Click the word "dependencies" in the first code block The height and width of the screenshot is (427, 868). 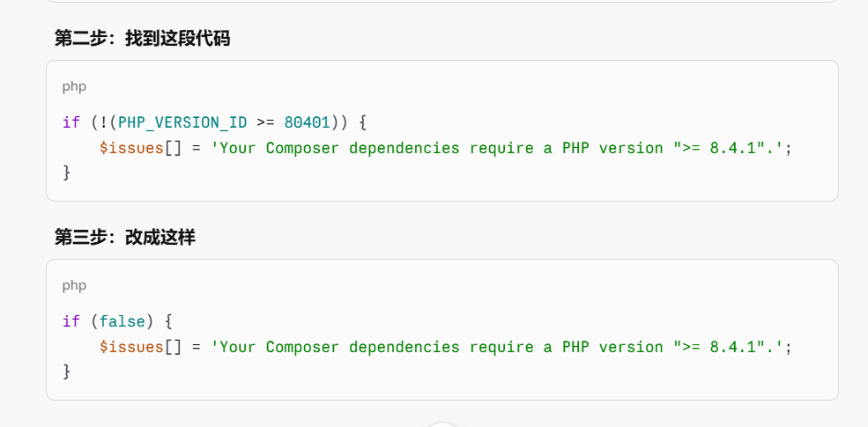click(x=404, y=148)
